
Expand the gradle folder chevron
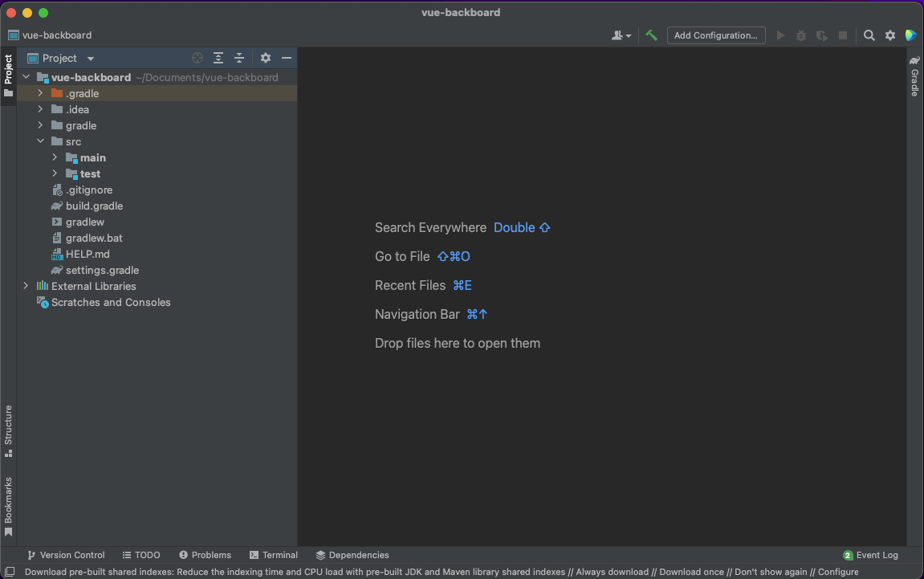pyautogui.click(x=40, y=125)
